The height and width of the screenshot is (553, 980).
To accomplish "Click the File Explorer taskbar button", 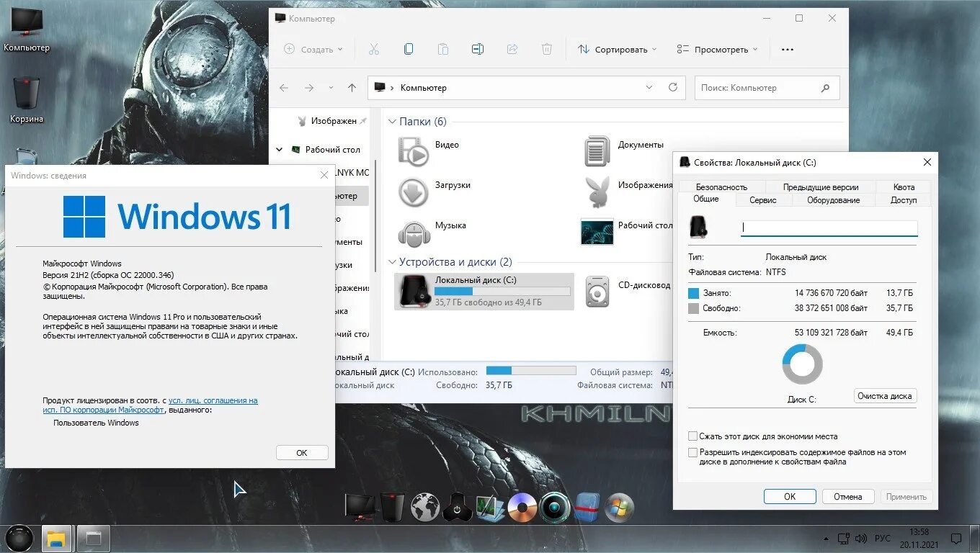I will tap(57, 538).
